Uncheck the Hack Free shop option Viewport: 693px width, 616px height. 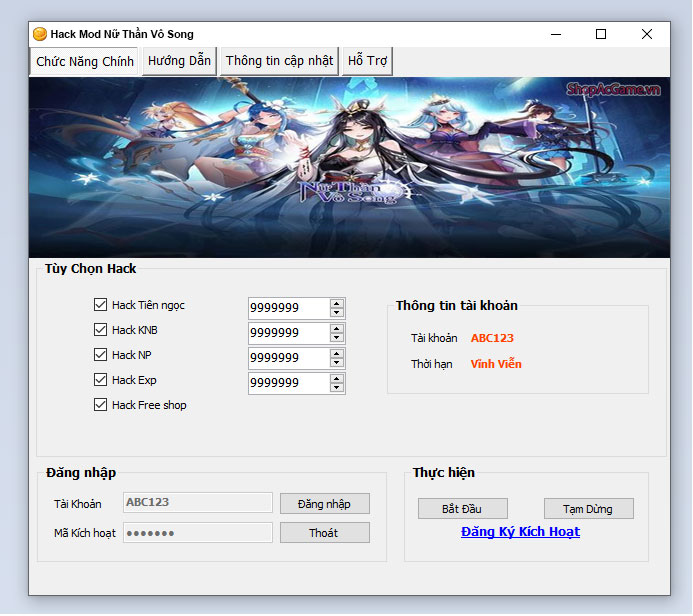point(100,405)
